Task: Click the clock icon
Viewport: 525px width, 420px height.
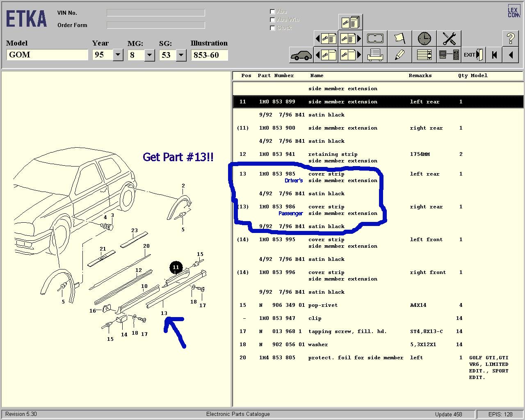Action: [424, 39]
